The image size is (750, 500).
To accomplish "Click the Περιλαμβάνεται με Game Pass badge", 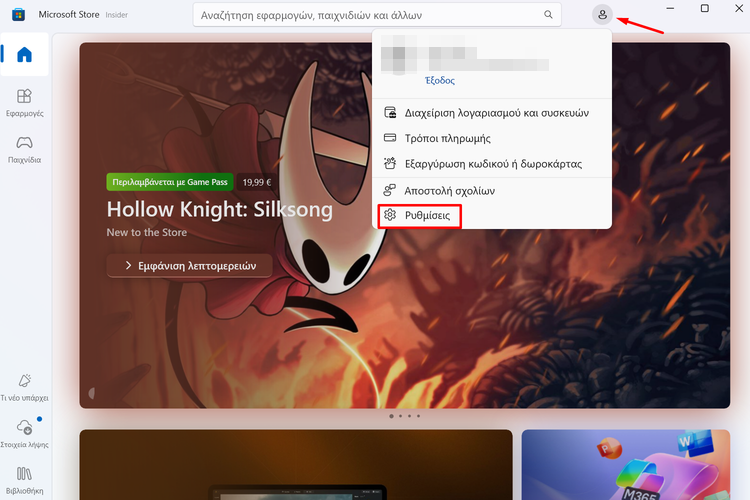I will coord(170,182).
